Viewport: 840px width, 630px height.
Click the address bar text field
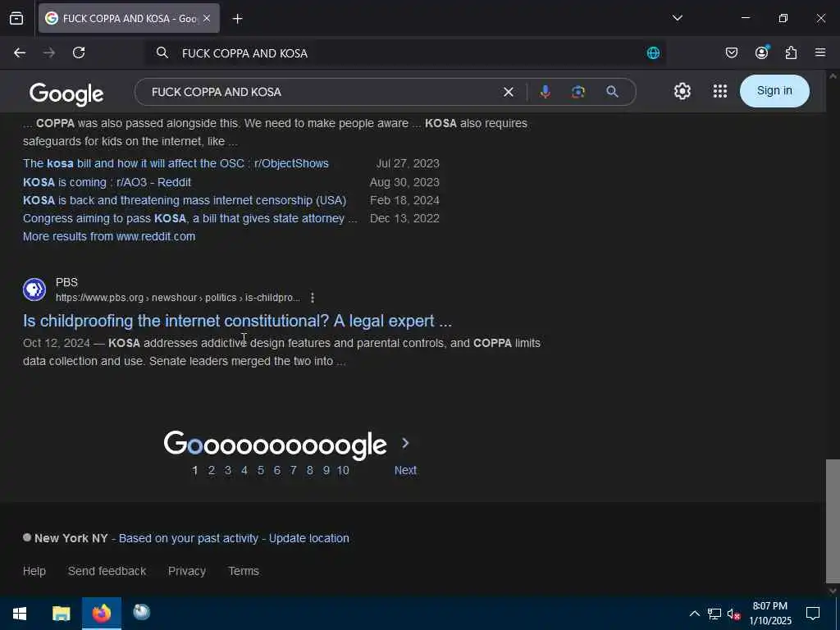tap(407, 53)
